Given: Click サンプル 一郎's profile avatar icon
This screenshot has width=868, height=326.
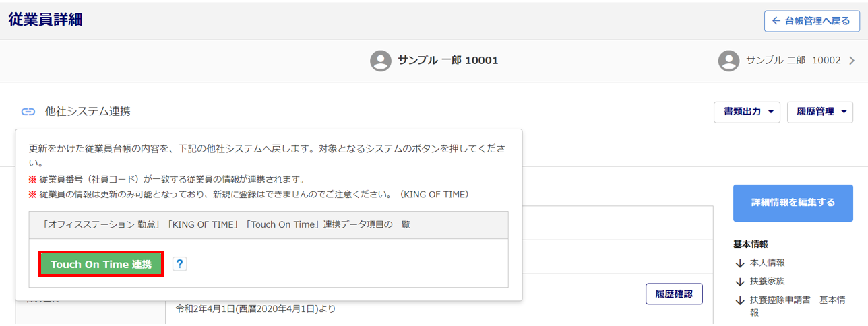Looking at the screenshot, I should pos(381,61).
